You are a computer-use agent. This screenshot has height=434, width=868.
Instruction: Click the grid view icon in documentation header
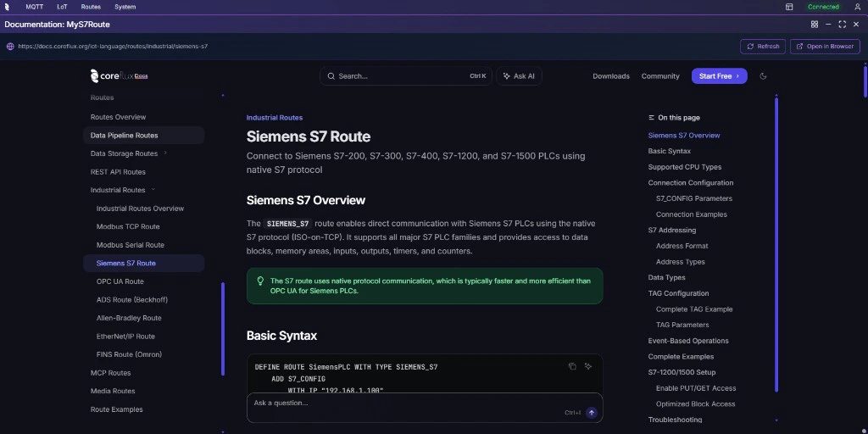click(x=815, y=25)
